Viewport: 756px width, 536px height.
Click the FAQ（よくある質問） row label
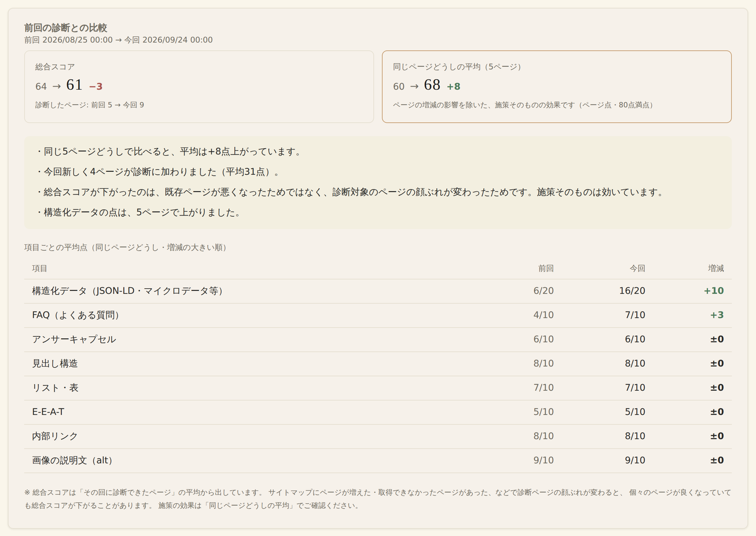(77, 315)
